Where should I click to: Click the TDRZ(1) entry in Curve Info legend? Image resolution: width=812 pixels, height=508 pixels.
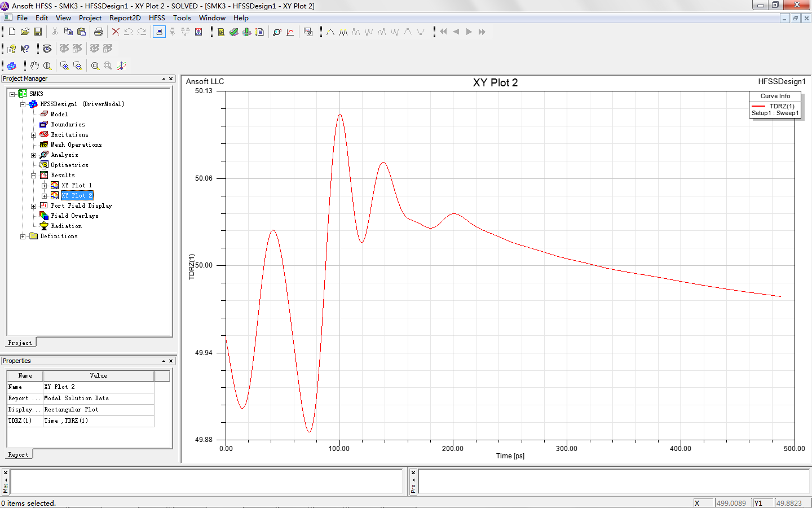[782, 106]
